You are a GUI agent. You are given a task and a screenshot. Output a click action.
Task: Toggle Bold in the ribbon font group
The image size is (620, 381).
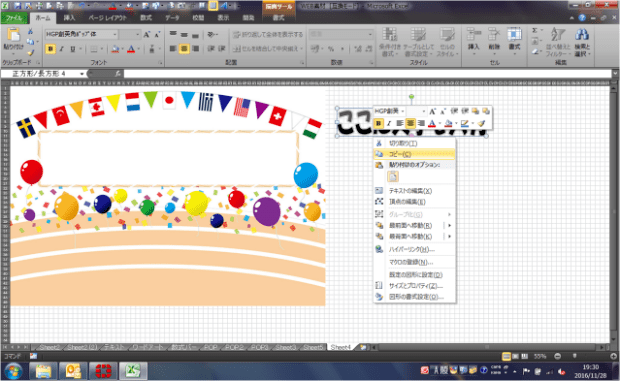50,49
